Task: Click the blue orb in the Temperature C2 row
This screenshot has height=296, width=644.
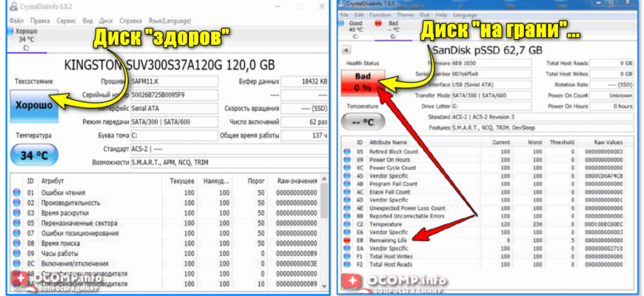Action: (347, 224)
